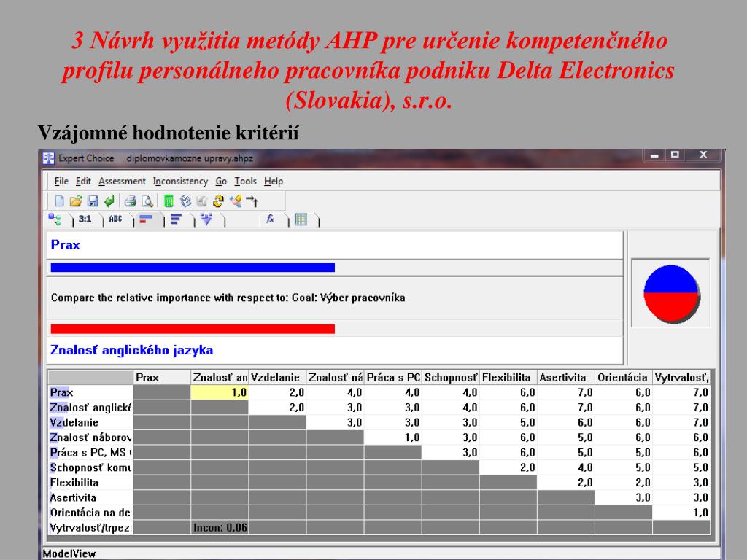Click the Vzdelanie column header
This screenshot has width=747, height=560.
[x=277, y=378]
